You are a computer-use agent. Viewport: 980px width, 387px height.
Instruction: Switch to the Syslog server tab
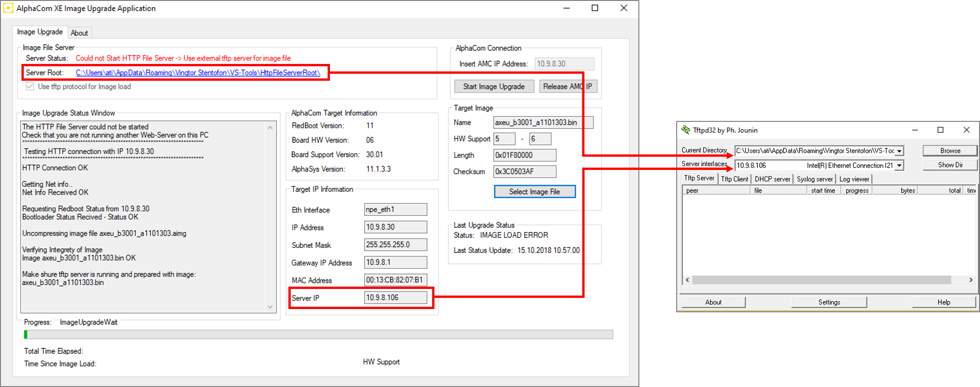click(x=814, y=179)
